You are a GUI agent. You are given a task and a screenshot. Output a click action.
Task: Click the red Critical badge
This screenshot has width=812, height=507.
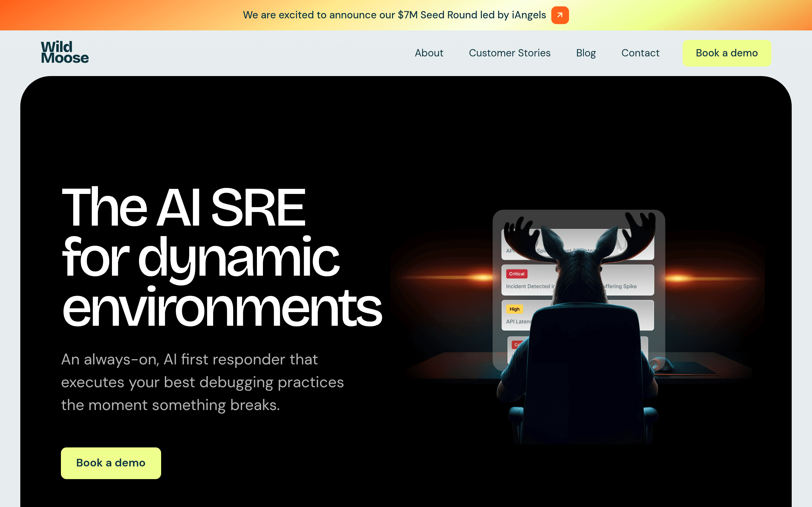[x=516, y=273]
